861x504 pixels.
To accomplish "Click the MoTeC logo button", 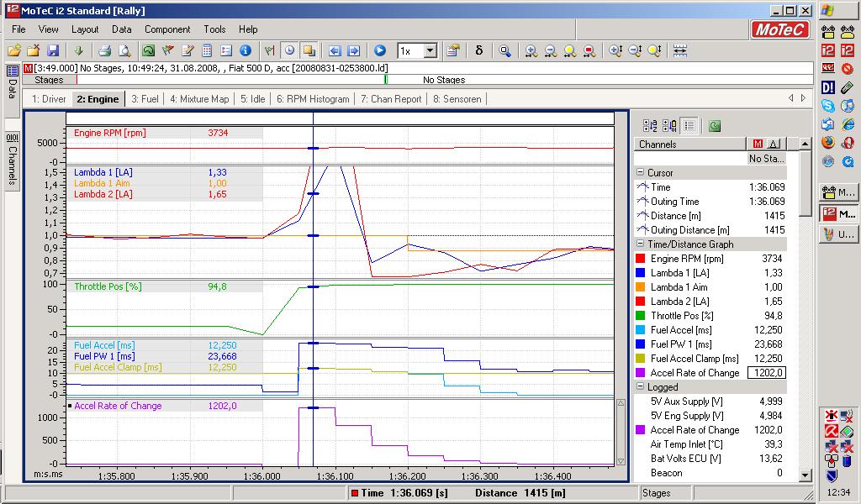I will click(x=779, y=29).
